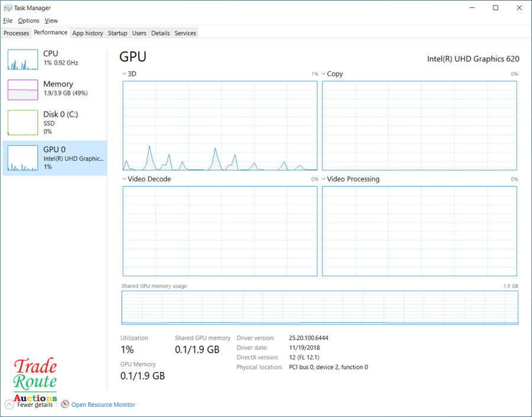Select the GPU 0 sidebar item
Viewport: 532px width, 417px height.
pos(55,158)
